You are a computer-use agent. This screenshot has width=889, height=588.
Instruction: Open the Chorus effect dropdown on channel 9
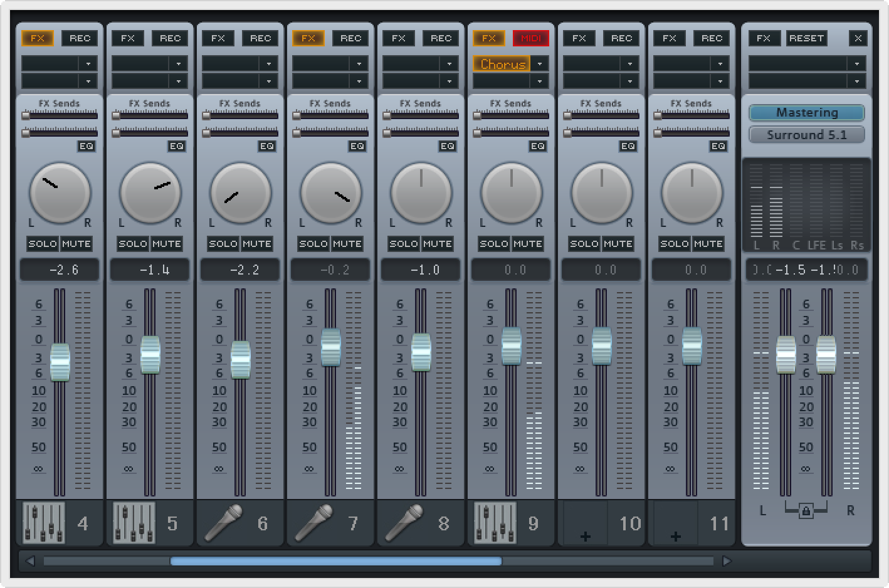coord(540,64)
